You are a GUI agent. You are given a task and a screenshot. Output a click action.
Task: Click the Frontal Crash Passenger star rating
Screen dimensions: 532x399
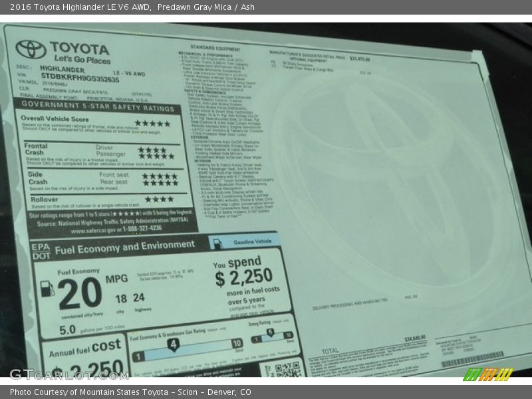click(x=156, y=156)
